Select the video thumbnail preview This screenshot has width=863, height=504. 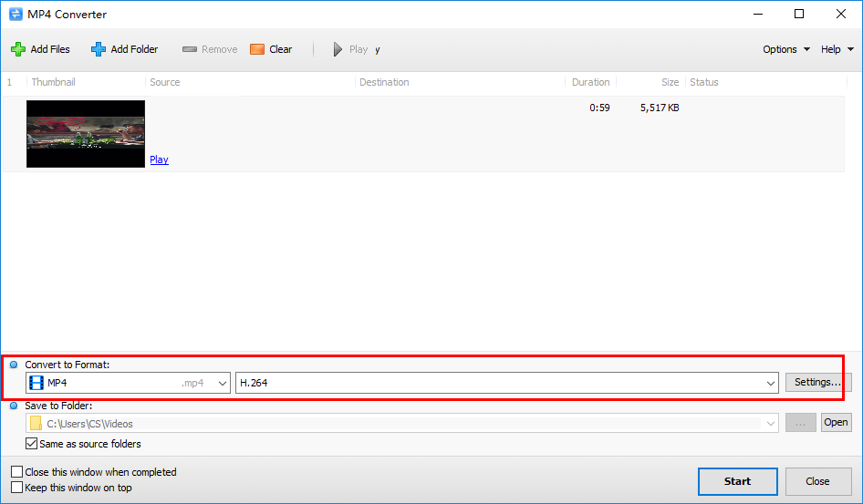pyautogui.click(x=86, y=134)
